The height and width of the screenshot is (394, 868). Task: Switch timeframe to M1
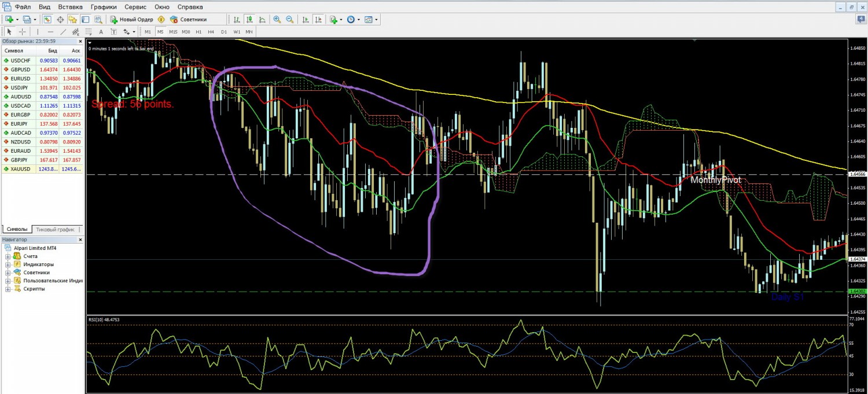pyautogui.click(x=148, y=31)
